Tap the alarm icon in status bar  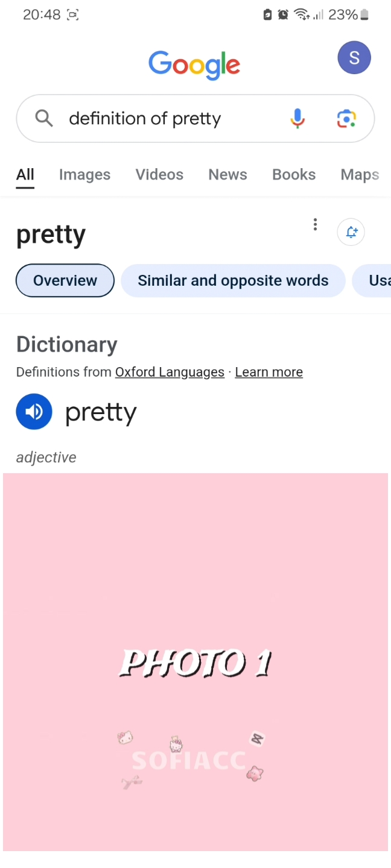283,15
